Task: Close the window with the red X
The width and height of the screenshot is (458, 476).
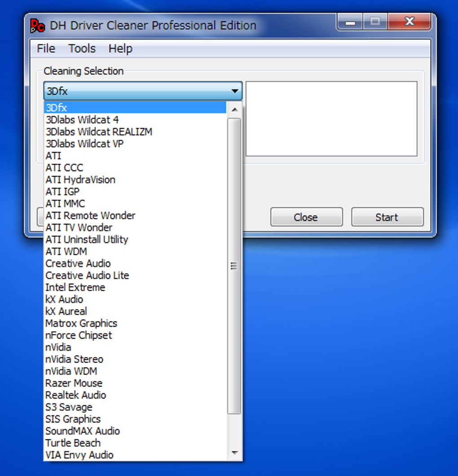Action: 410,22
